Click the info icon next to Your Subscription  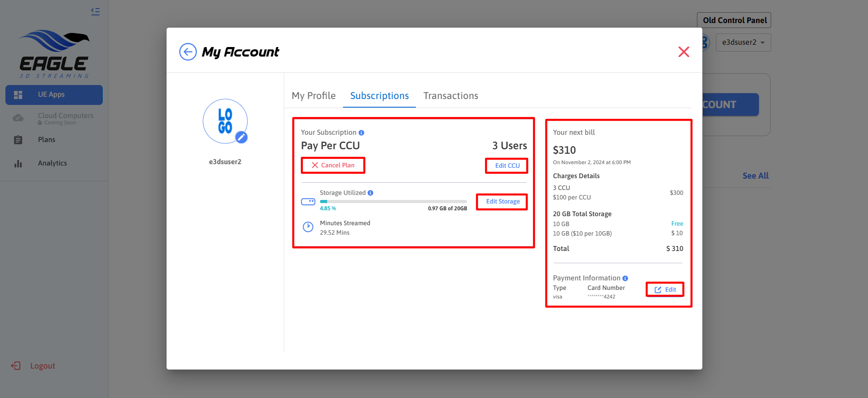(x=361, y=133)
